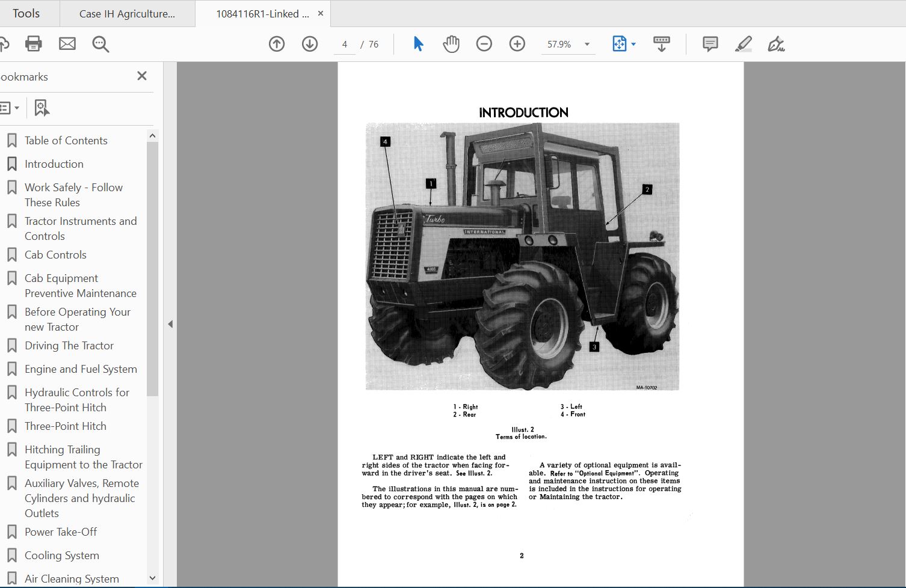Go to Power Take-Off bookmark
906x588 pixels.
point(61,532)
